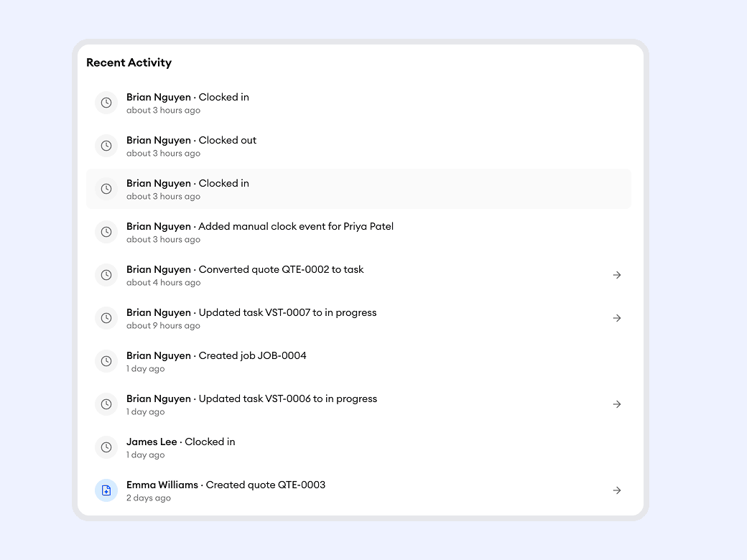Click clock icon for Priya Patel manual event
Viewport: 747px width, 560px height.
click(106, 232)
